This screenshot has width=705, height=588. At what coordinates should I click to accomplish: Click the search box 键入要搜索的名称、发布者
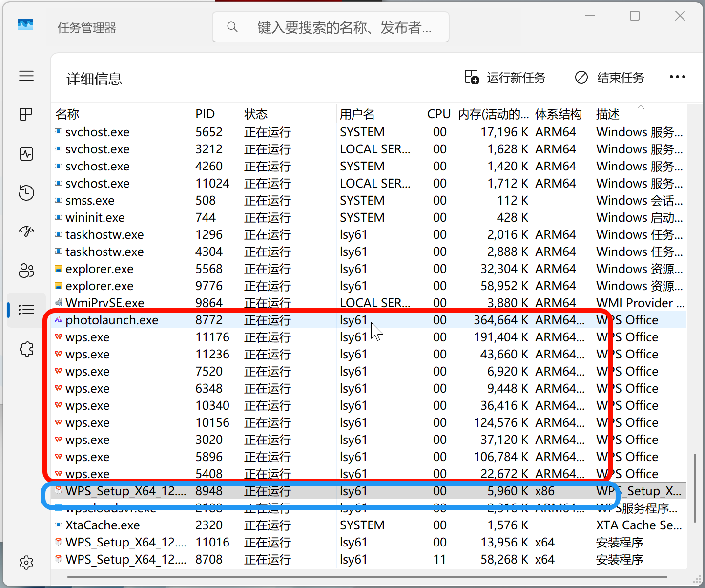click(331, 27)
